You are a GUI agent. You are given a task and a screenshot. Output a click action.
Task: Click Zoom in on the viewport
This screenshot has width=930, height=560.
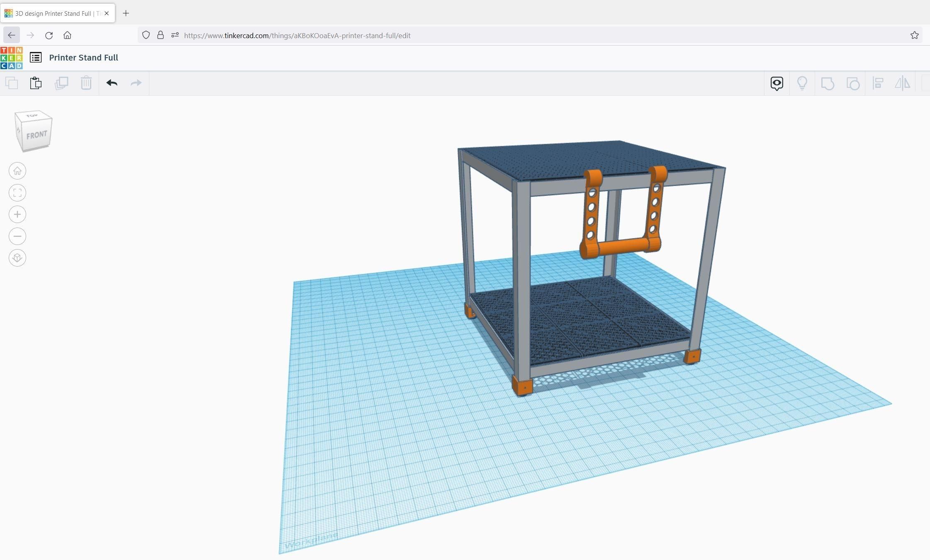(x=17, y=214)
